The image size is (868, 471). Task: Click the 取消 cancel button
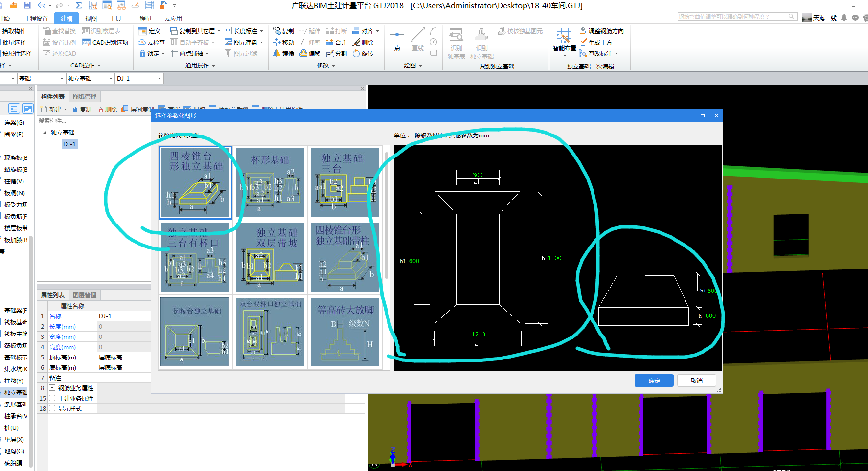click(697, 381)
